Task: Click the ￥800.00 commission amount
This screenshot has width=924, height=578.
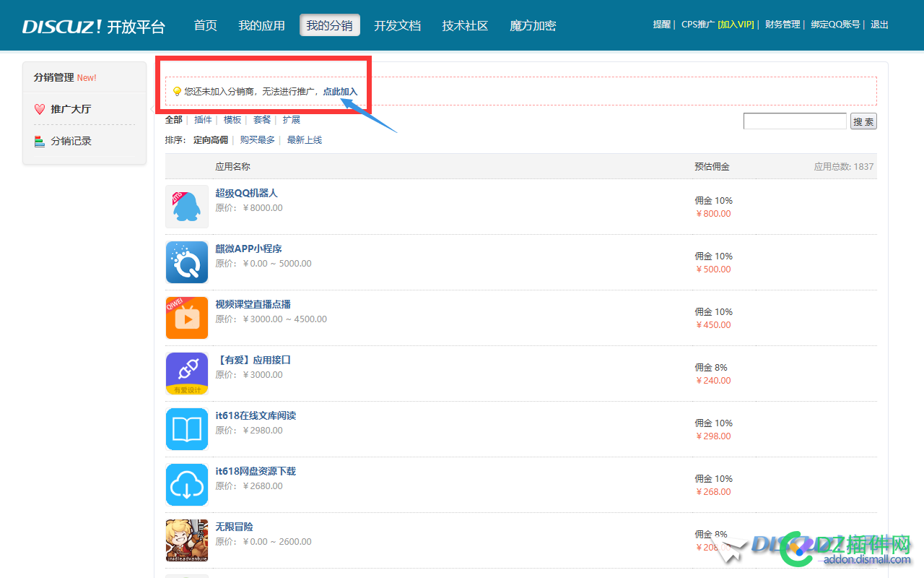Action: pyautogui.click(x=712, y=214)
